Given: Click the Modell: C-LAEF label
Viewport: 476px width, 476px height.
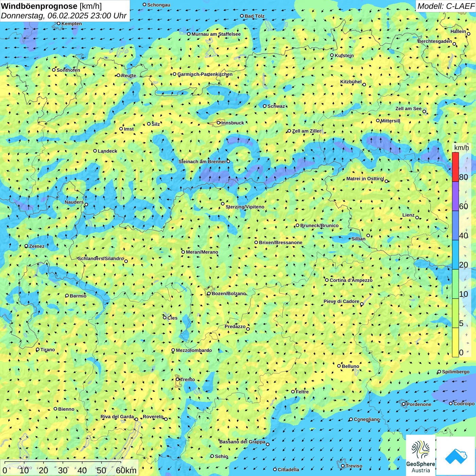Looking at the screenshot, I should (445, 6).
